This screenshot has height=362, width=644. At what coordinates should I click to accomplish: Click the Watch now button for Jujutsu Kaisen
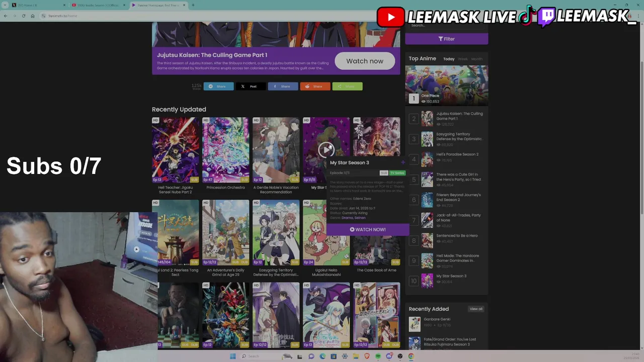point(365,61)
